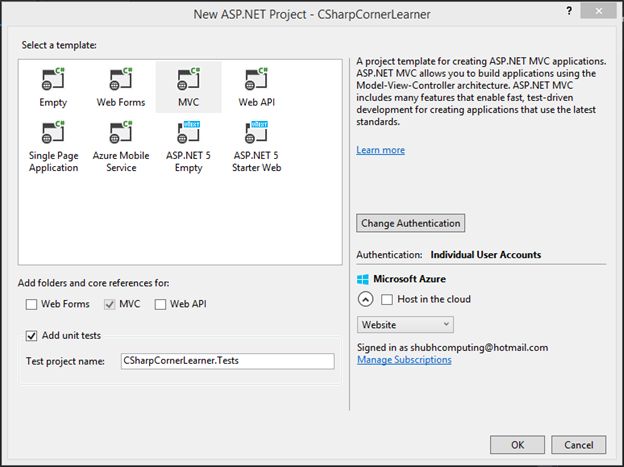Collapse the Microsoft Azure section chevron
The height and width of the screenshot is (467, 624).
pyautogui.click(x=365, y=299)
